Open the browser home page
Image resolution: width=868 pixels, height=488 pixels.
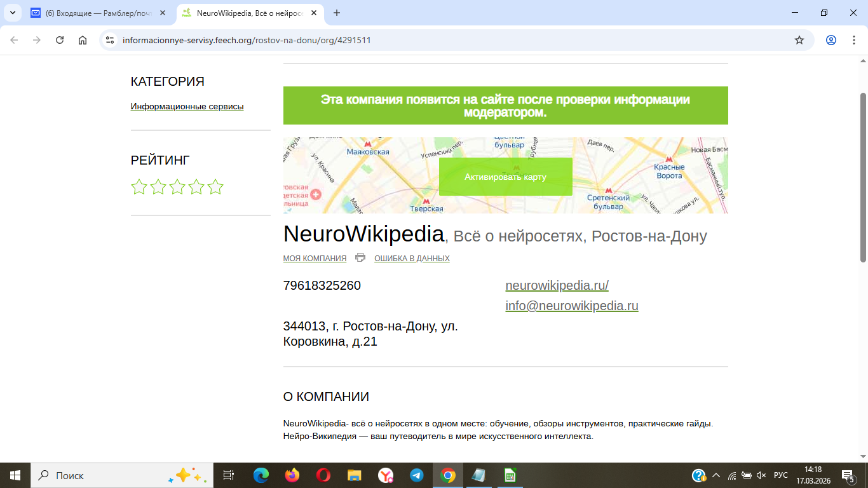click(83, 40)
